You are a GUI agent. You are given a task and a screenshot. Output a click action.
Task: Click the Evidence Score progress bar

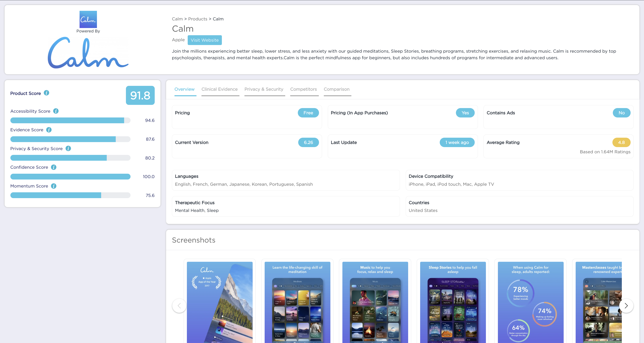click(x=70, y=139)
